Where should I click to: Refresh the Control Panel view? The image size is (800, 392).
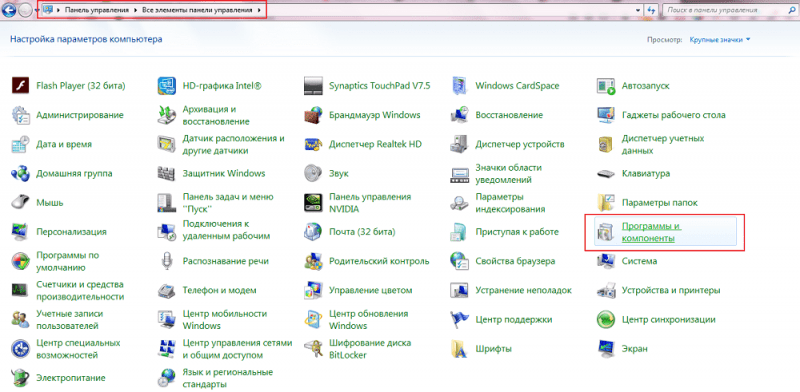(651, 10)
